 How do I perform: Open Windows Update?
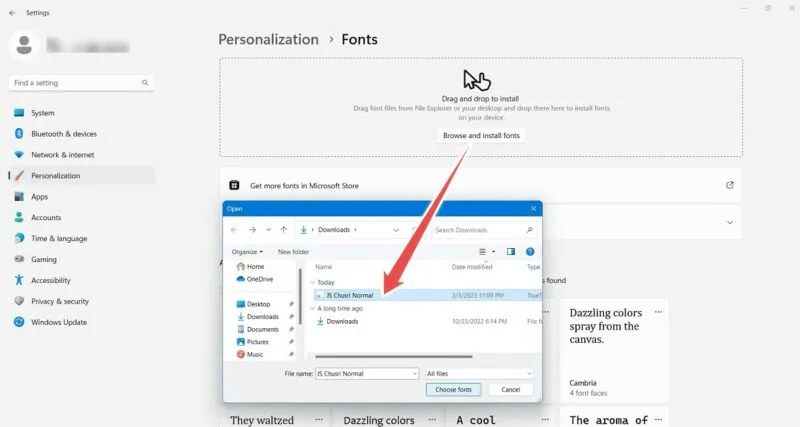82,322
